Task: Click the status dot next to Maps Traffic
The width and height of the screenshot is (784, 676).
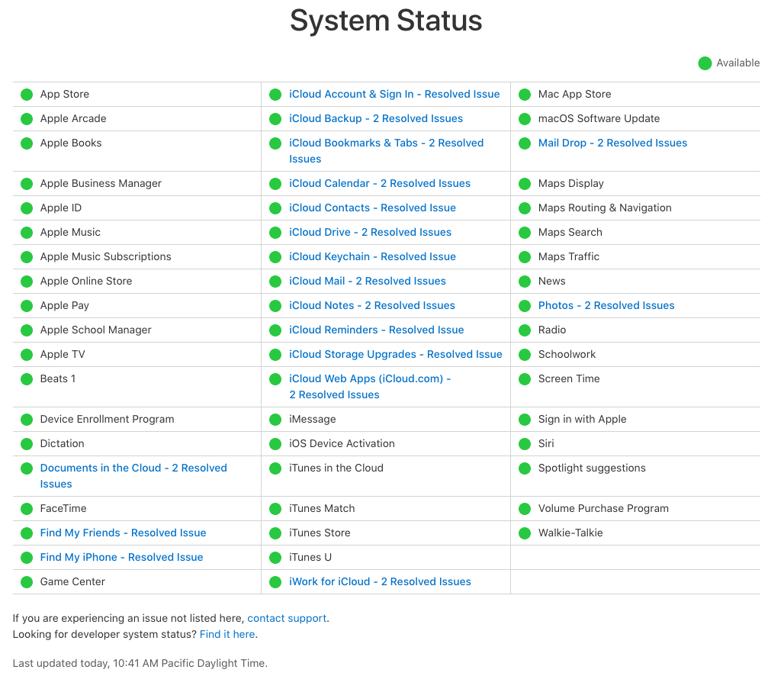Action: coord(525,257)
